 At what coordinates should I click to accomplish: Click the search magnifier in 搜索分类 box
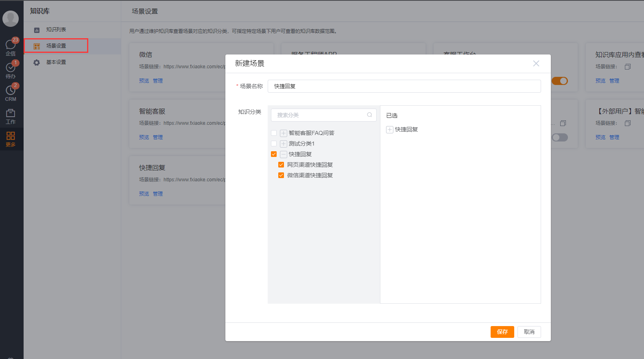click(369, 115)
